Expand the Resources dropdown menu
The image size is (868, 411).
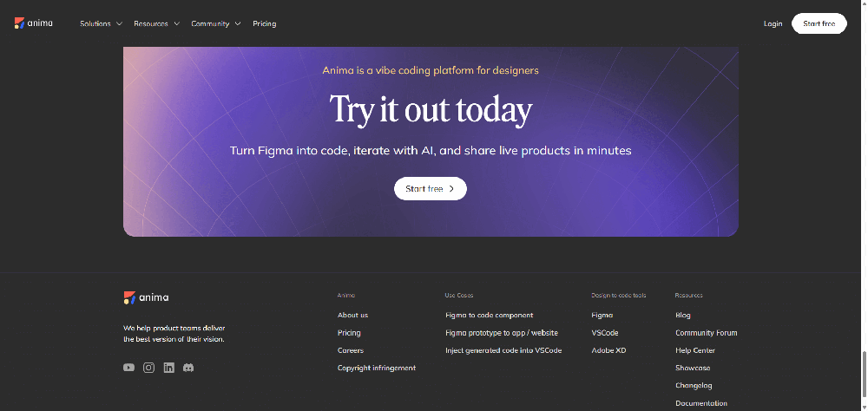pos(156,23)
